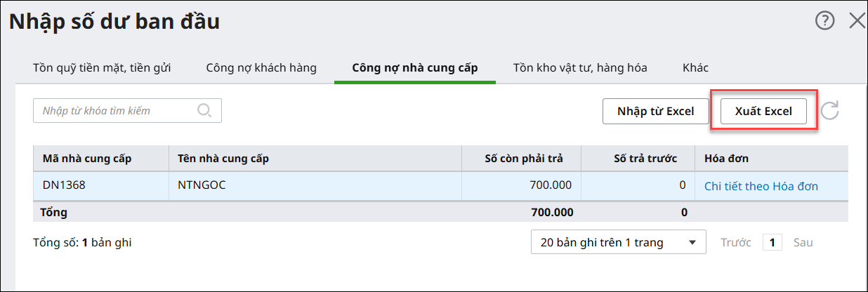
Task: Click the search magnifier icon
Action: click(204, 111)
